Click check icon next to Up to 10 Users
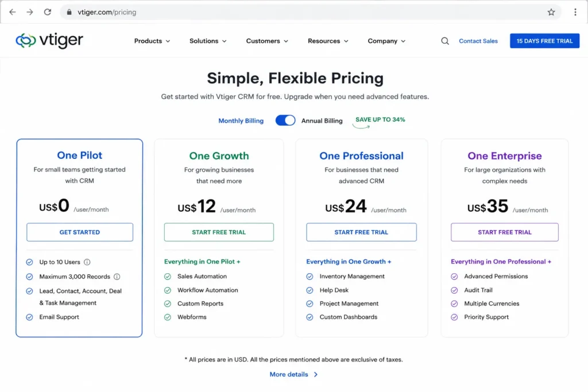The width and height of the screenshot is (588, 392). (29, 262)
